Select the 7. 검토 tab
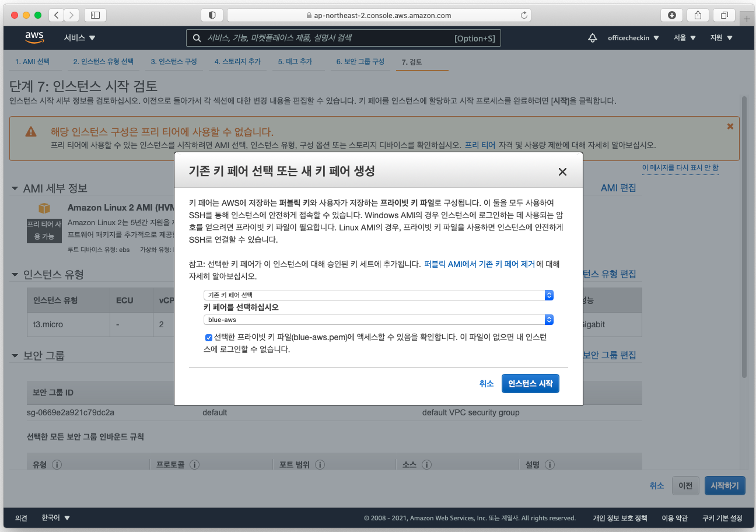 click(x=412, y=62)
